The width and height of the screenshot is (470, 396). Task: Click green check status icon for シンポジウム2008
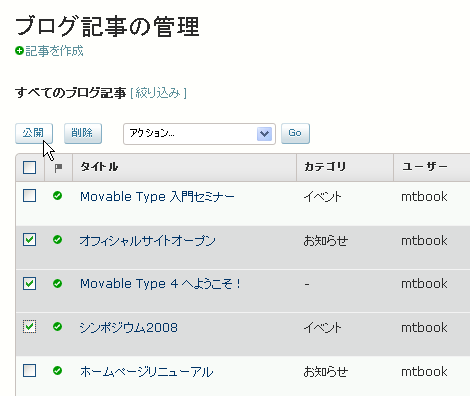[57, 327]
